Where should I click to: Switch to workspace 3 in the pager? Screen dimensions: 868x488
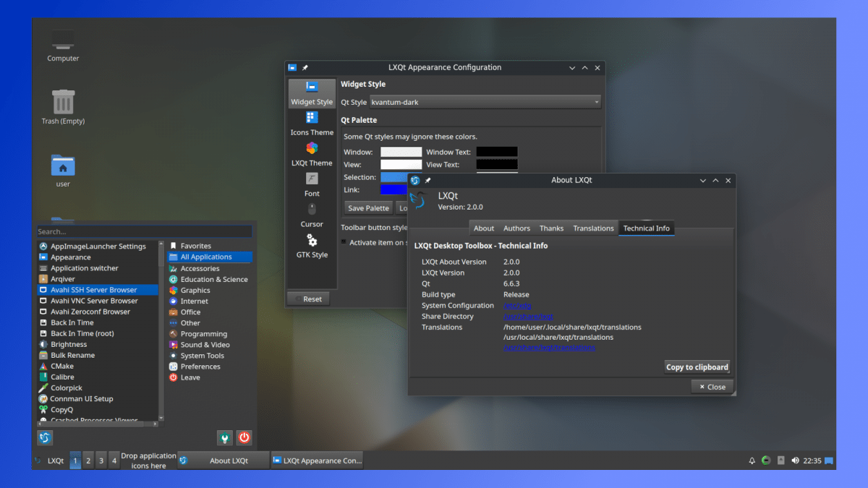pyautogui.click(x=101, y=461)
